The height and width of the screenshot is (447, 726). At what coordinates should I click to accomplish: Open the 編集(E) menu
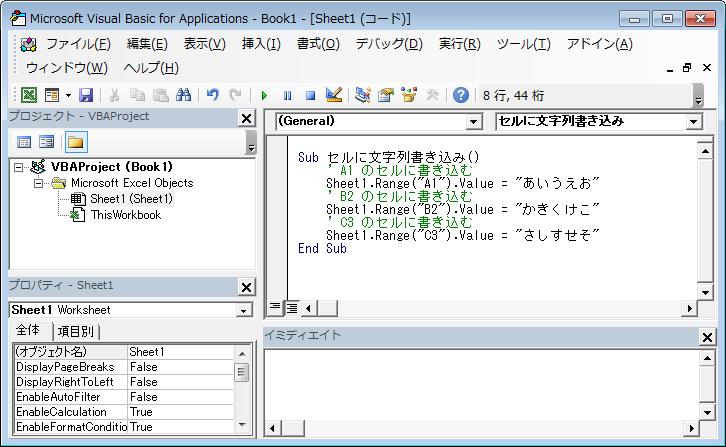tap(147, 44)
